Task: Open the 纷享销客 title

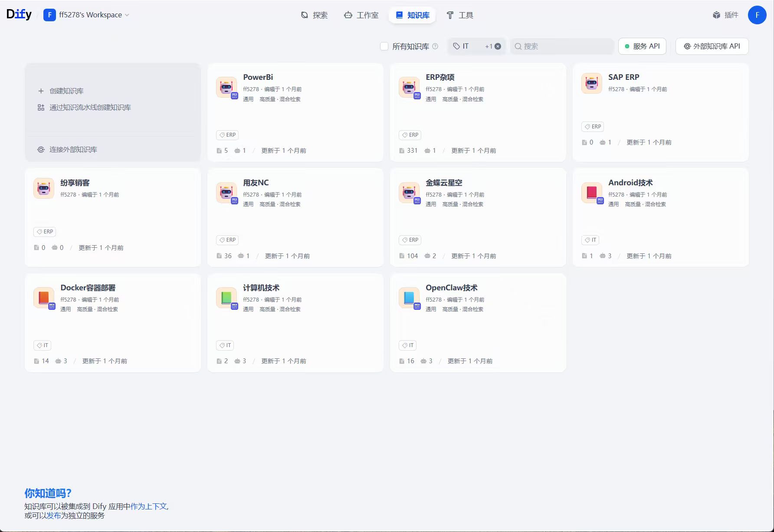Action: pos(75,183)
